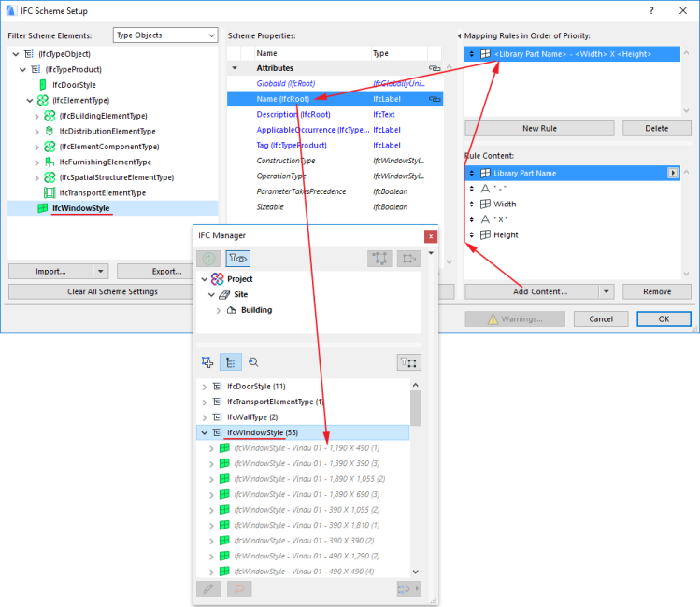700x607 pixels.
Task: Select the " - " static text content item
Action: click(x=572, y=189)
